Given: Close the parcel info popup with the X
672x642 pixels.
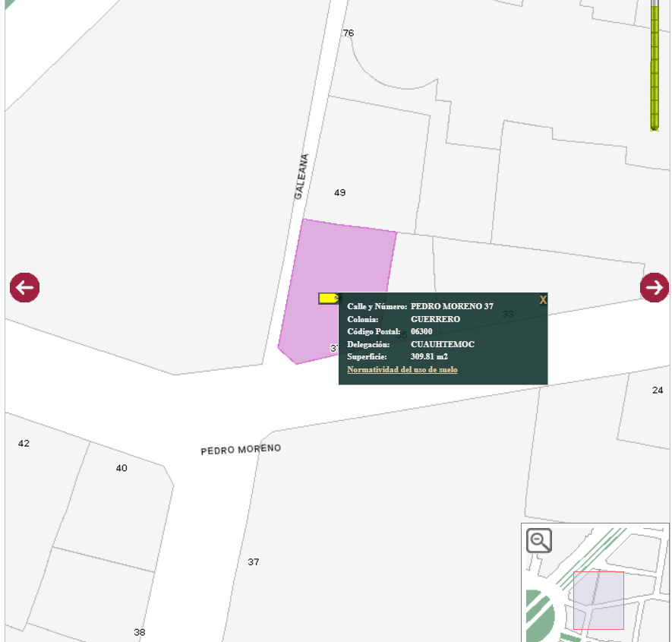Looking at the screenshot, I should [543, 300].
